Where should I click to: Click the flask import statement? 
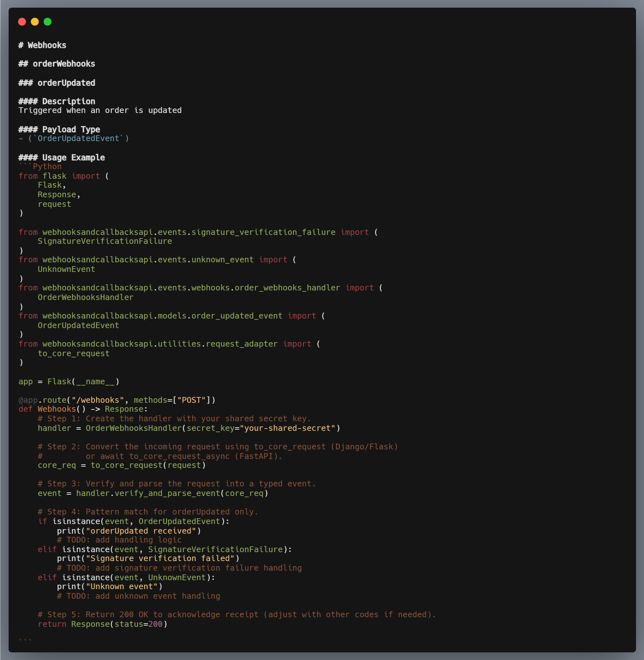click(64, 176)
